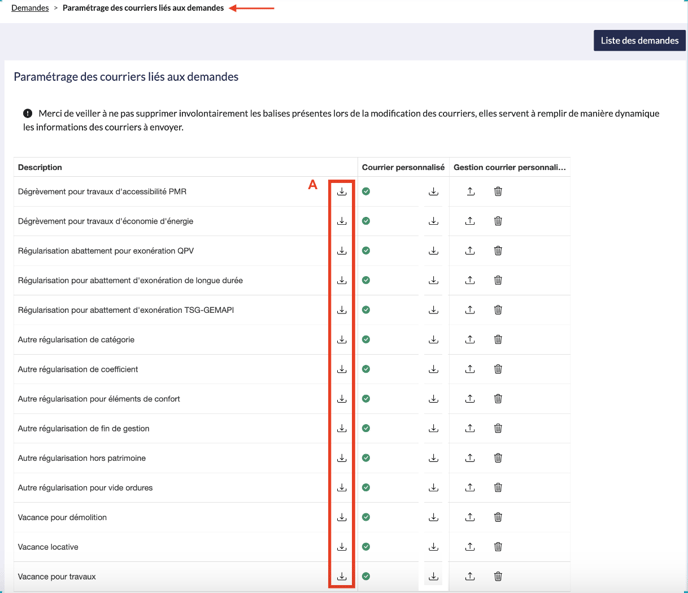The width and height of the screenshot is (688, 593).
Task: Upload custom letter for Dégrèvement économie d'énergie
Action: [470, 221]
